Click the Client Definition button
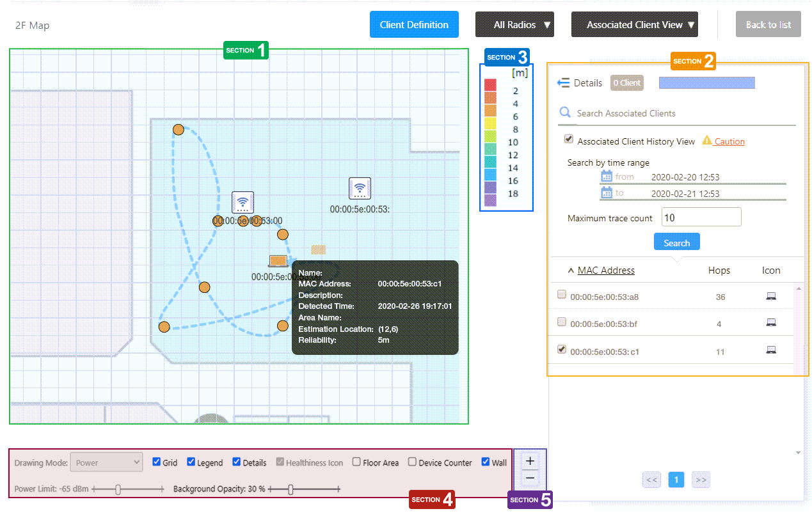The image size is (812, 518). pos(414,25)
